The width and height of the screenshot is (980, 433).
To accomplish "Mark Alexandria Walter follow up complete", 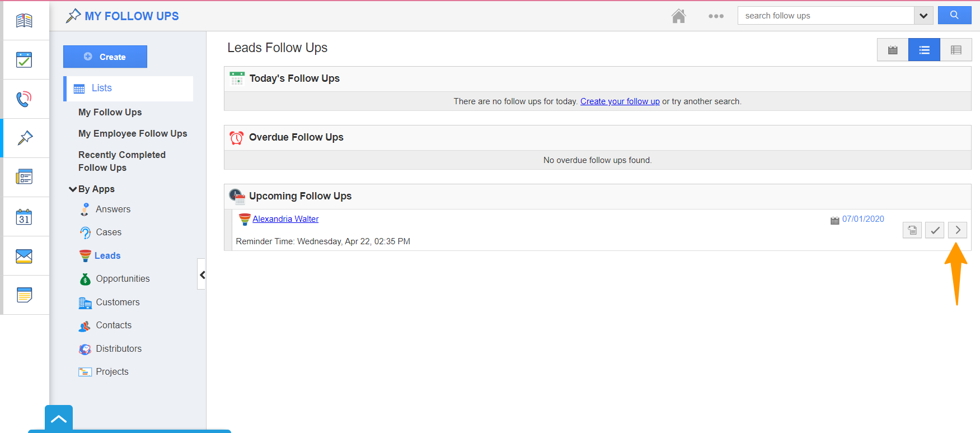I will [934, 230].
